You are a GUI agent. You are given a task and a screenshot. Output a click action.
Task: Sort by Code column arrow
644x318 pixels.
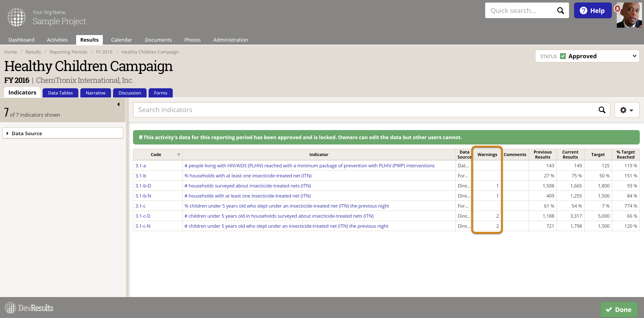click(178, 154)
